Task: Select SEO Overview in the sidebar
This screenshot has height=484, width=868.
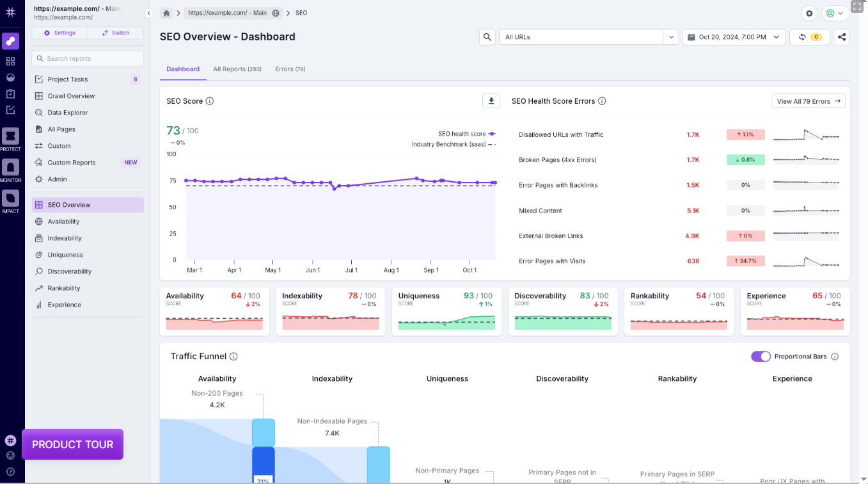Action: pyautogui.click(x=88, y=205)
